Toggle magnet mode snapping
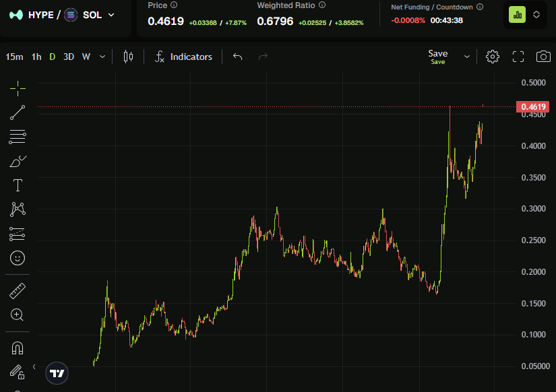This screenshot has height=392, width=556. tap(18, 348)
